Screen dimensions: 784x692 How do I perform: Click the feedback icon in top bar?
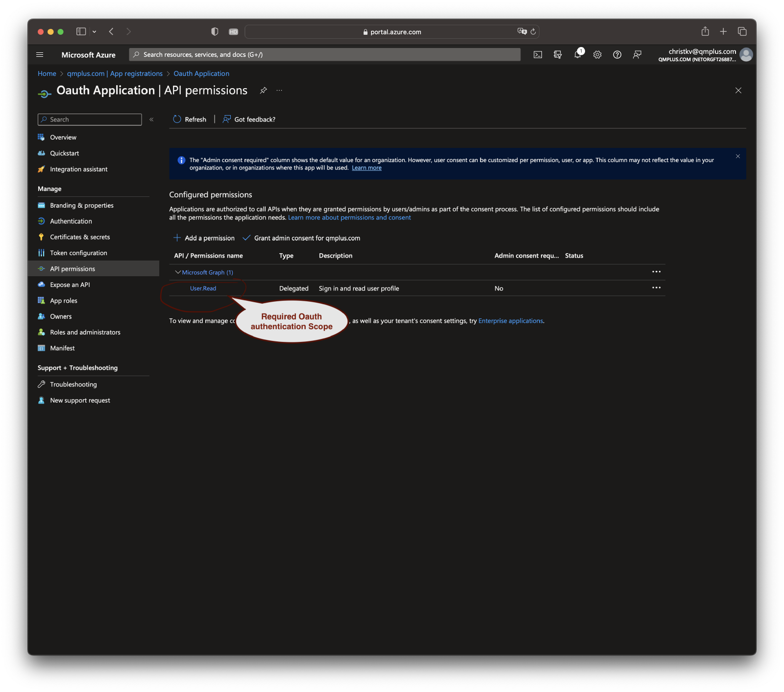point(637,55)
